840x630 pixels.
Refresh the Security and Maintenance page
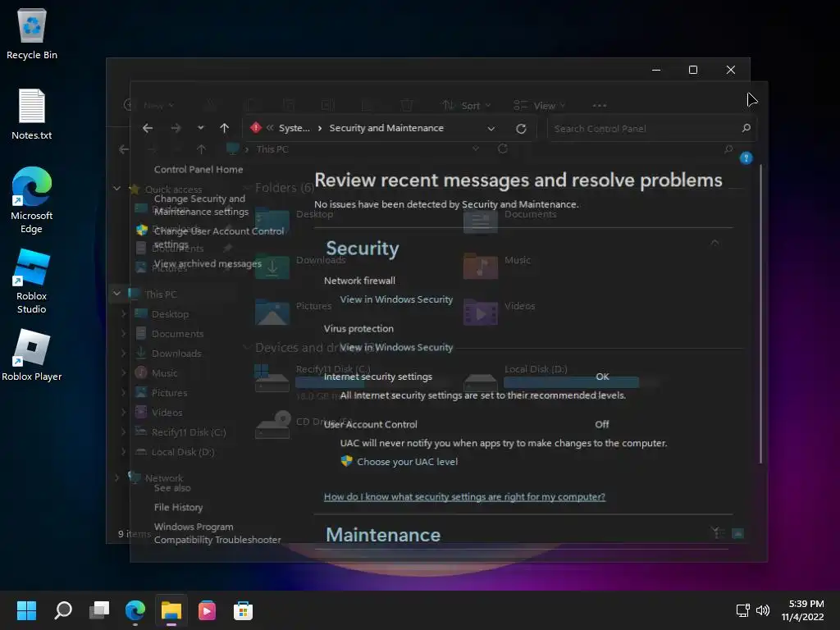pyautogui.click(x=521, y=129)
